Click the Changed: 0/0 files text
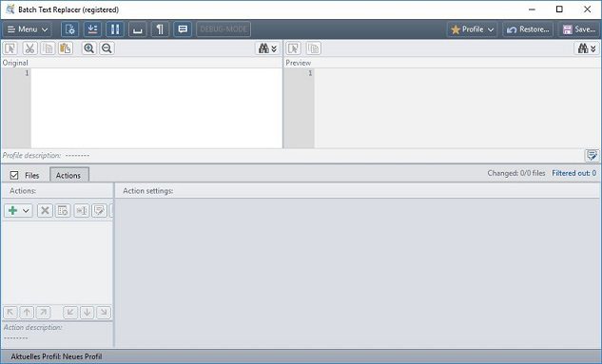The width and height of the screenshot is (602, 364). pyautogui.click(x=516, y=173)
